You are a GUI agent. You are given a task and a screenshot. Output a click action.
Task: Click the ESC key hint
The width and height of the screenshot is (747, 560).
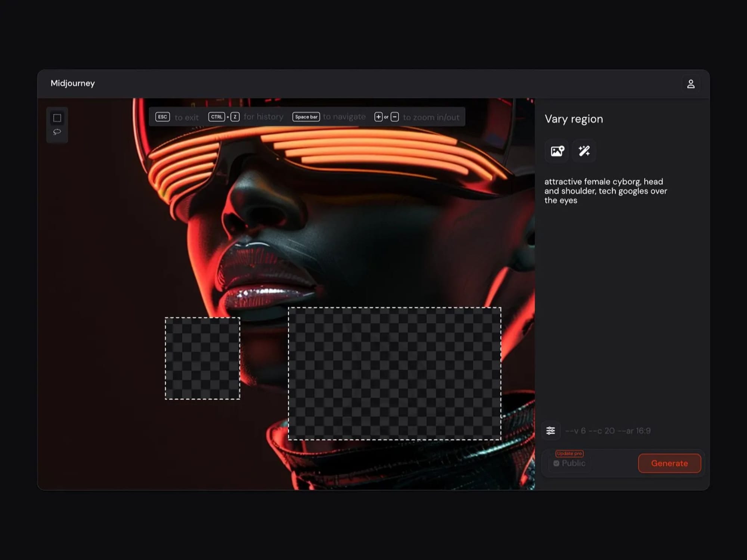[162, 117]
